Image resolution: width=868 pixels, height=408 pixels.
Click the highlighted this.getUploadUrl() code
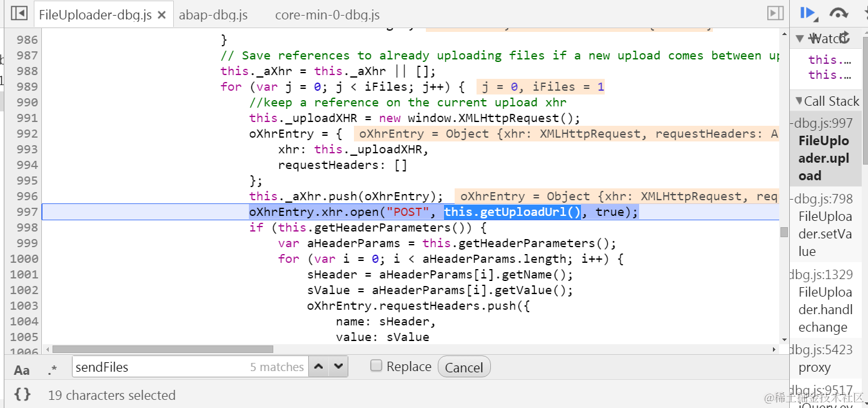pos(513,212)
